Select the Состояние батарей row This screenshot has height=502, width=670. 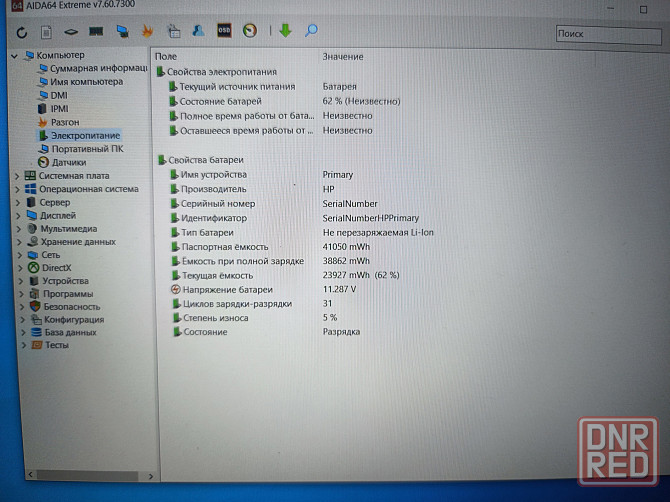pos(285,101)
